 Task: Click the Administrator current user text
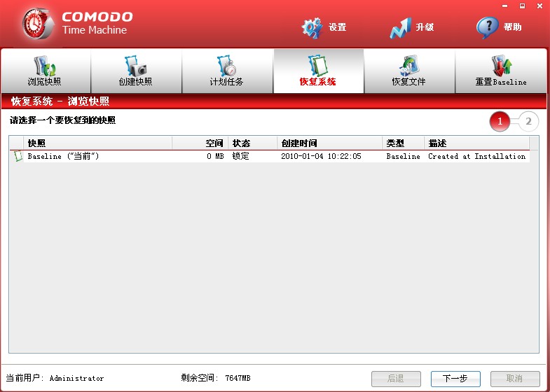coord(76,378)
